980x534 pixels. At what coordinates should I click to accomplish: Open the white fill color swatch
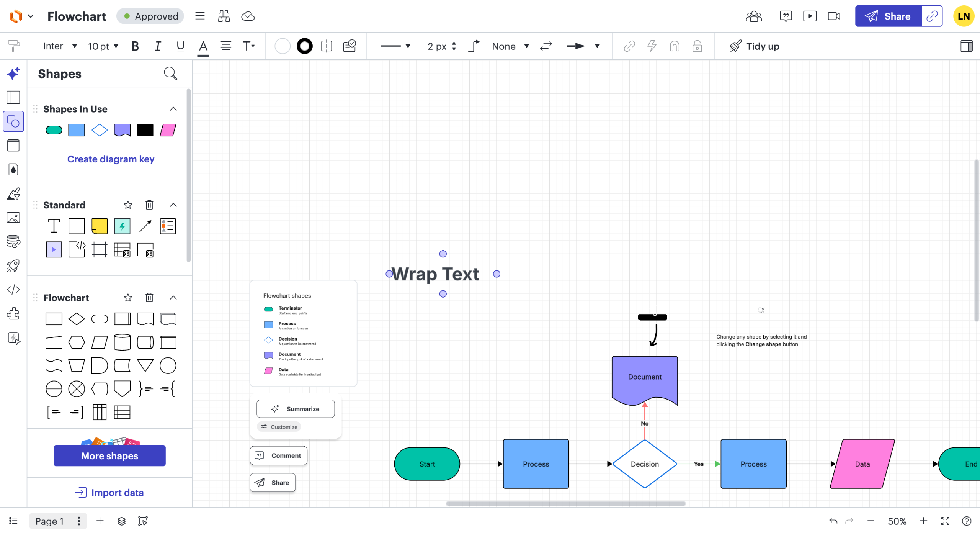[x=283, y=46]
